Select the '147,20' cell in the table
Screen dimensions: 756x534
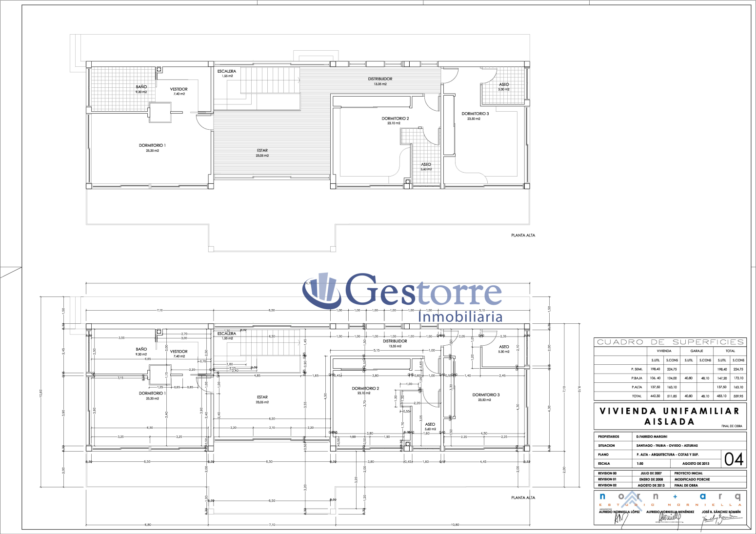click(x=722, y=378)
